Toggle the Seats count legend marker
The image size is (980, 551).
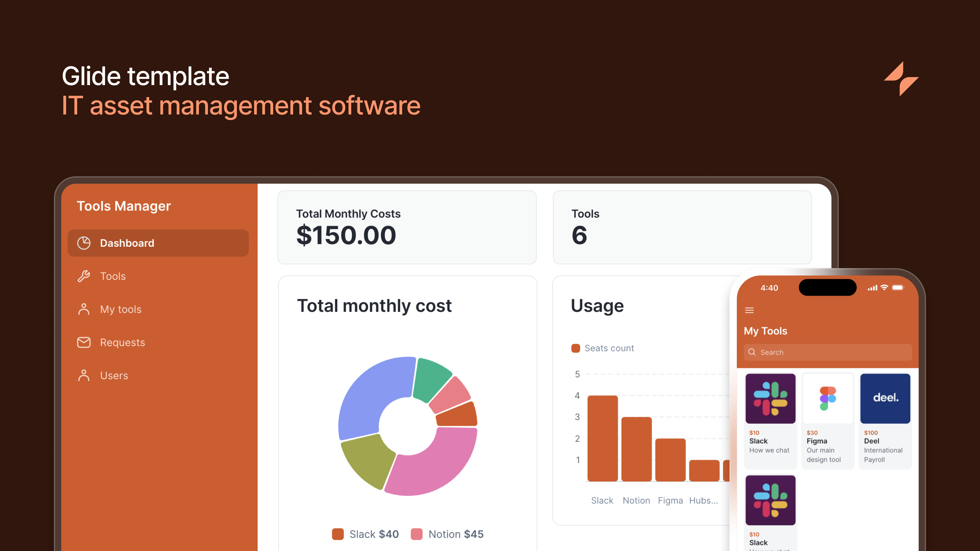(576, 348)
